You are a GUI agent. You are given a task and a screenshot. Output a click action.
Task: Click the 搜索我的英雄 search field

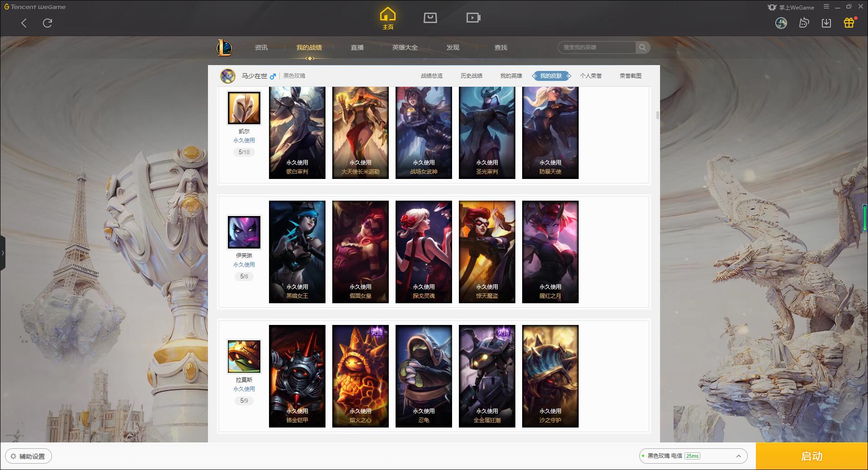(597, 47)
